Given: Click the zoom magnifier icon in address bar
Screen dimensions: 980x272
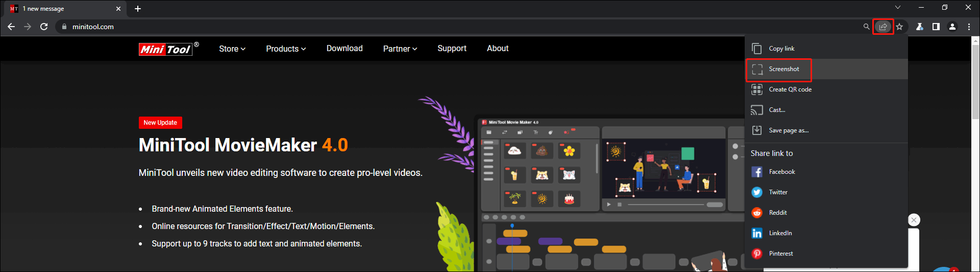Looking at the screenshot, I should pos(866,27).
